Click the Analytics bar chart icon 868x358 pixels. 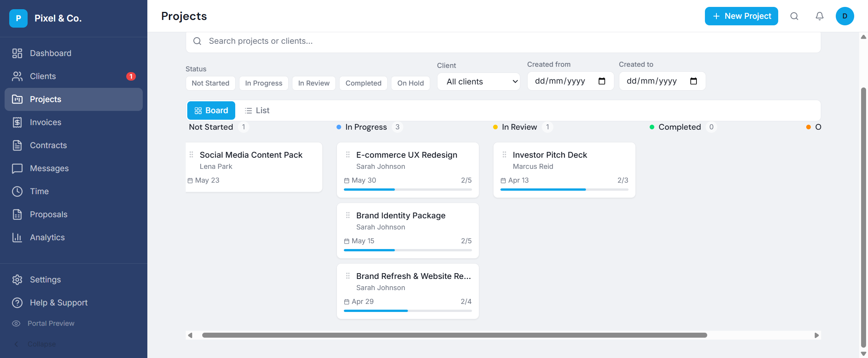click(x=17, y=238)
